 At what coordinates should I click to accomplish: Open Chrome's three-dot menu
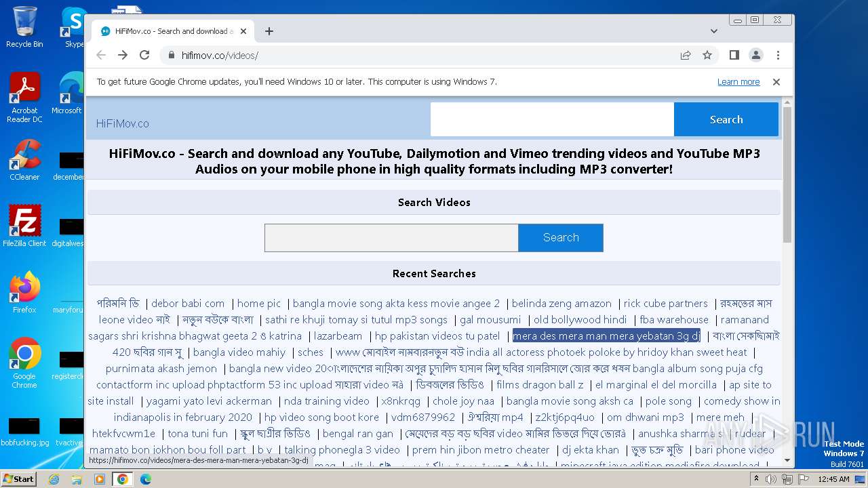778,55
